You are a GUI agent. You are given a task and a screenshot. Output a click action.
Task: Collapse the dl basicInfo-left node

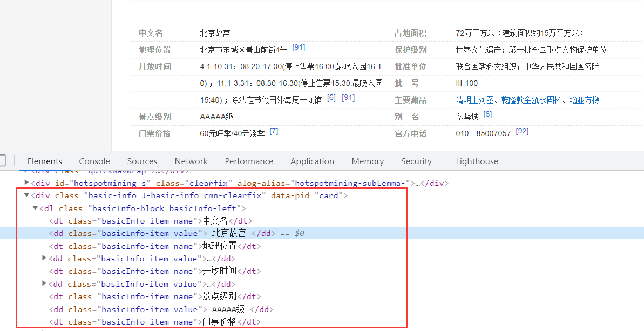(x=35, y=208)
